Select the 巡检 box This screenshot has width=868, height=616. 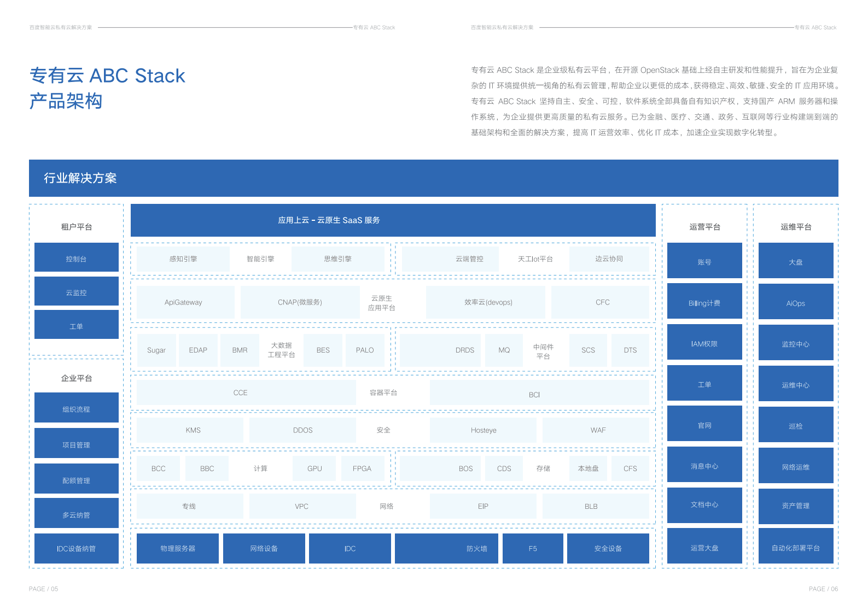tap(796, 425)
